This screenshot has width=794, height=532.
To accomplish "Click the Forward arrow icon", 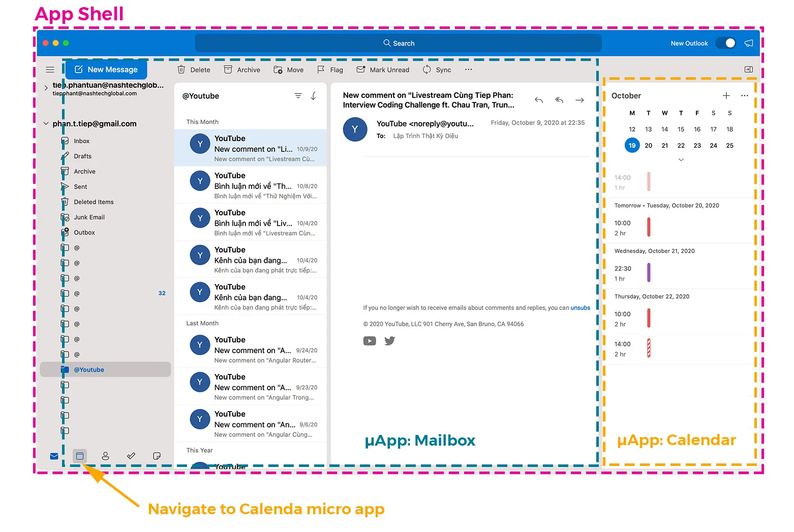I will [579, 100].
